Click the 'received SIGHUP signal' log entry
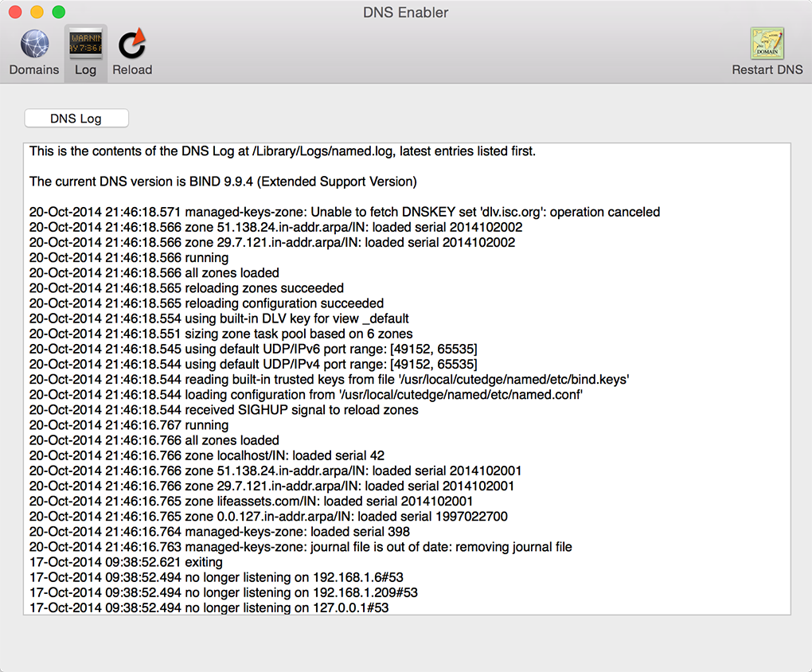 coord(224,410)
